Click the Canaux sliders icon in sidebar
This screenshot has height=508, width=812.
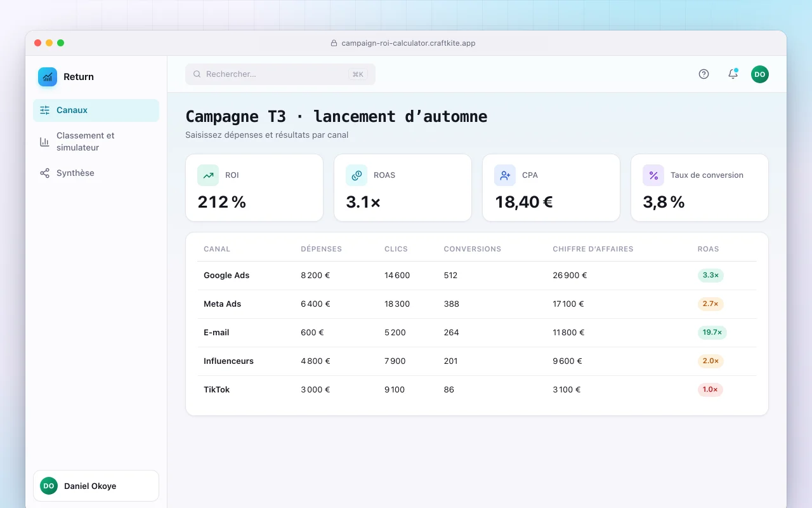[x=44, y=110]
